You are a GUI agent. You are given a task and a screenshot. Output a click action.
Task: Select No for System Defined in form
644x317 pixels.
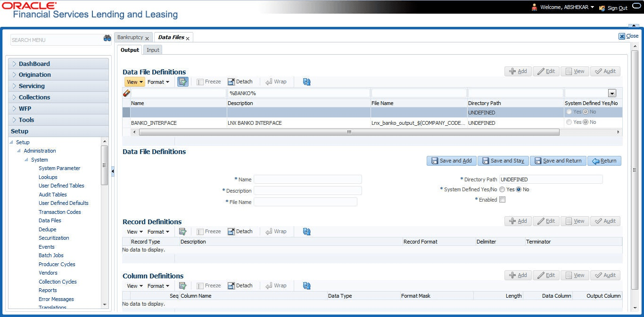click(519, 189)
